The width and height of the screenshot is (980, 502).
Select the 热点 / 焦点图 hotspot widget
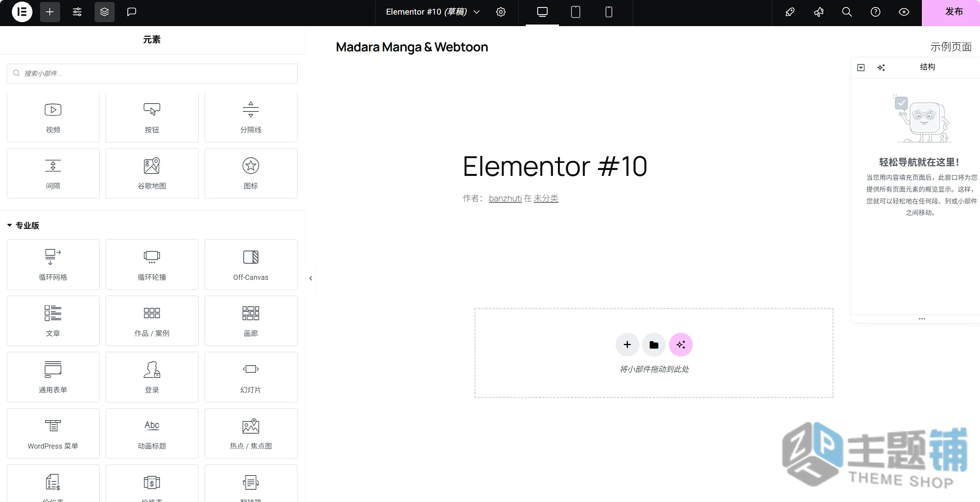point(251,433)
